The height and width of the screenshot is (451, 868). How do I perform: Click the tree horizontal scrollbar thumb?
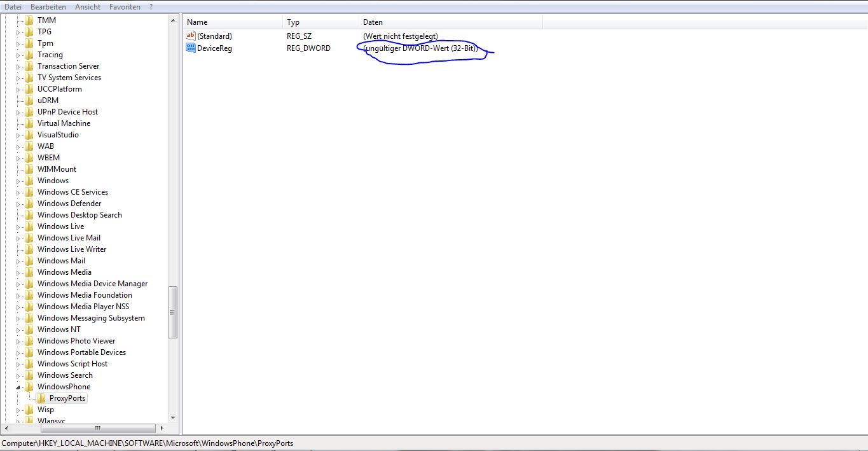97,428
